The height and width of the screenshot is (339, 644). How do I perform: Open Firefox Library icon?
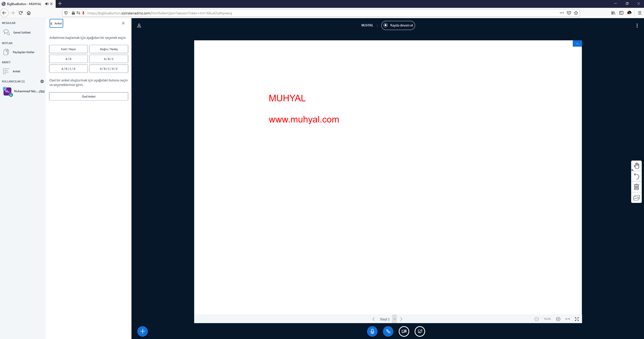point(613,13)
